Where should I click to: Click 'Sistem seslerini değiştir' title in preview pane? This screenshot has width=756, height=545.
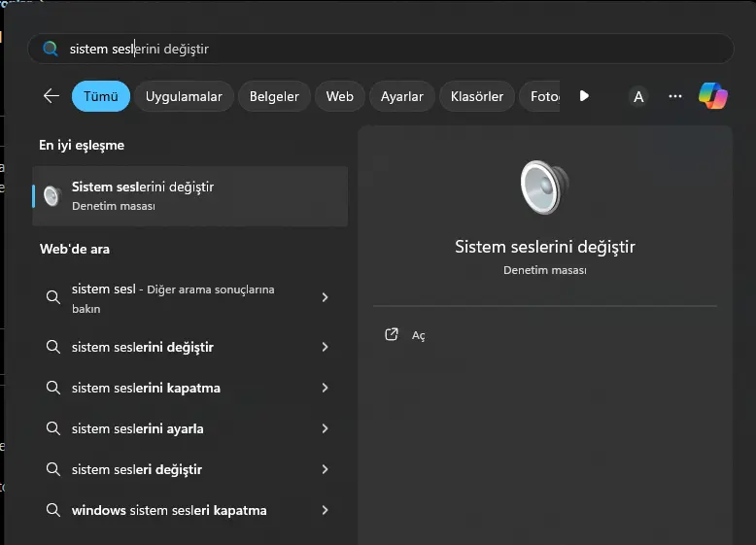point(545,247)
